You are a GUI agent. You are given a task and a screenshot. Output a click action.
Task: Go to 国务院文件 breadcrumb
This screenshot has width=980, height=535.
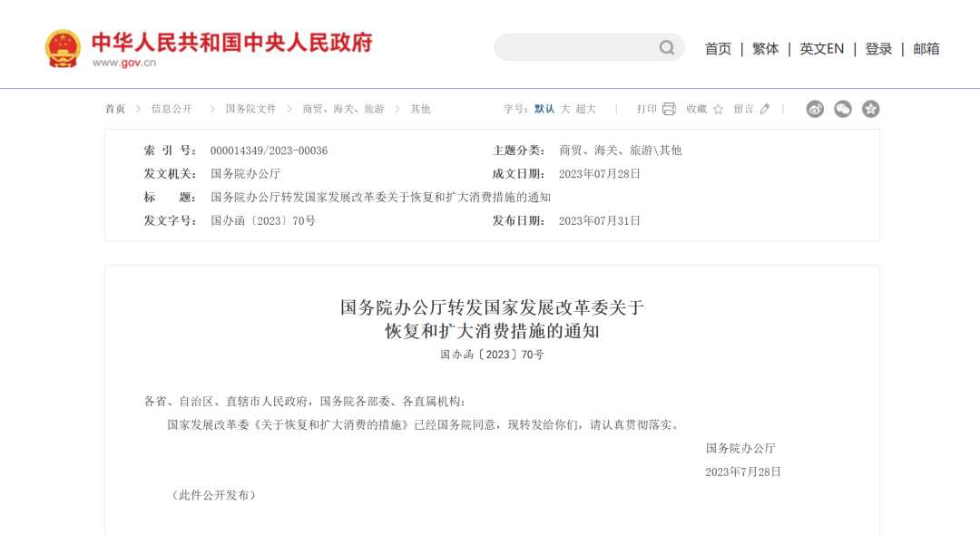click(x=250, y=109)
